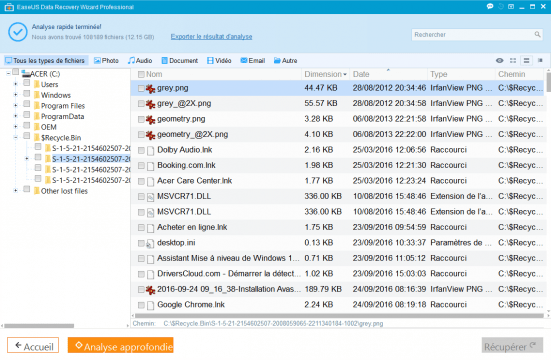Open the details panel icon
The width and height of the screenshot is (551, 360).
540,60
